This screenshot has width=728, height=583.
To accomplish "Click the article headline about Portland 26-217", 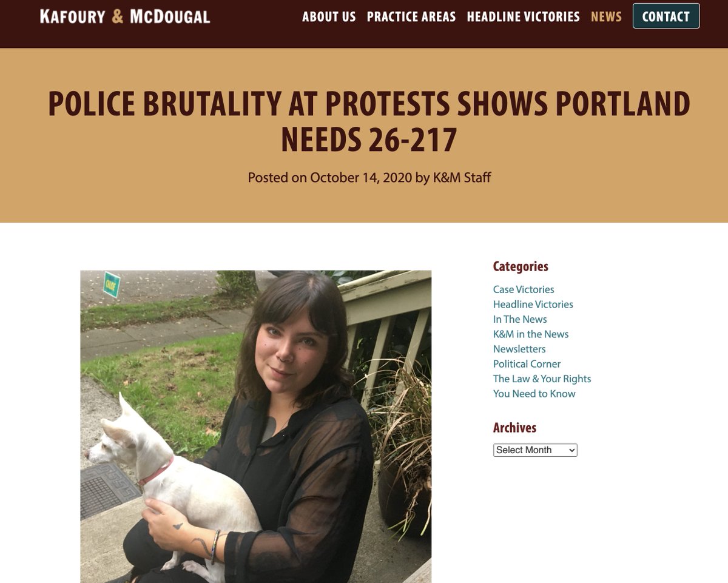I will (x=369, y=121).
